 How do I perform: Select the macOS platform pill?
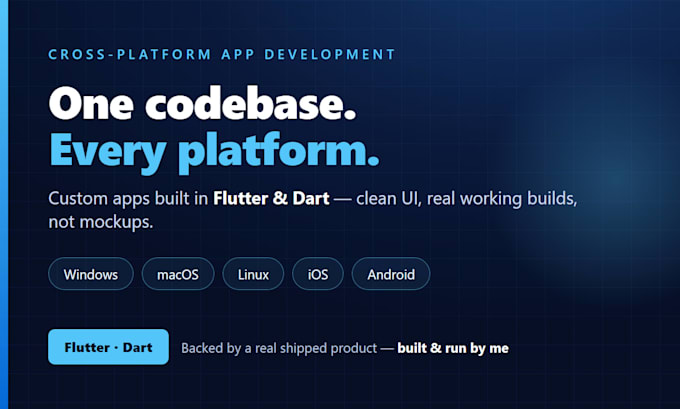click(x=178, y=274)
